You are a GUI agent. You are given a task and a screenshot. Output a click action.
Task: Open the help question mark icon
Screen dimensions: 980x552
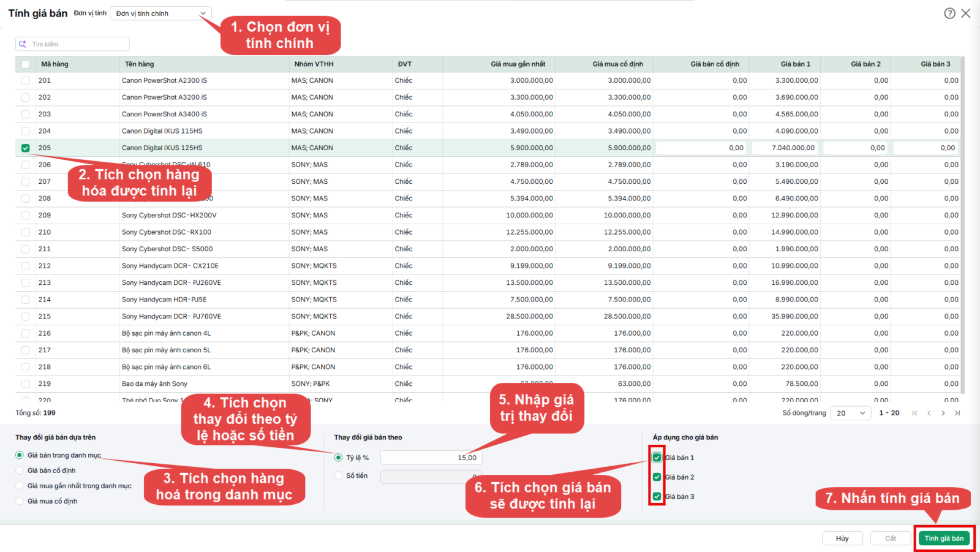point(949,13)
